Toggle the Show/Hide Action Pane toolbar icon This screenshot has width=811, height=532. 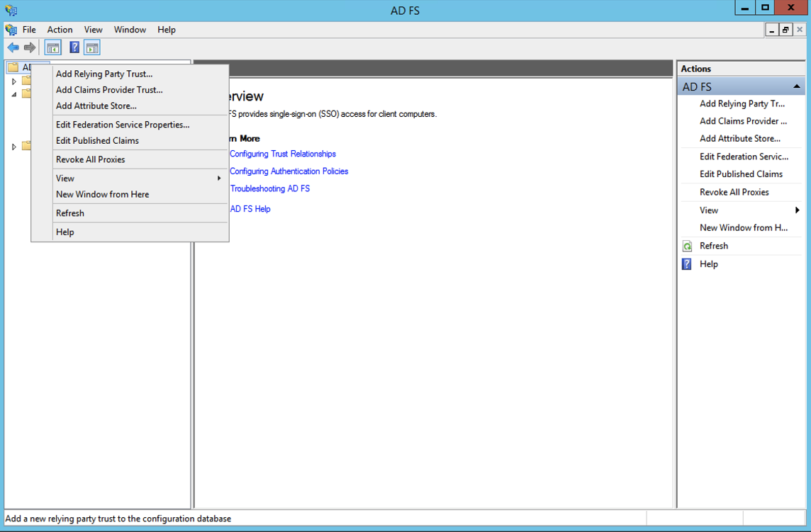(92, 48)
